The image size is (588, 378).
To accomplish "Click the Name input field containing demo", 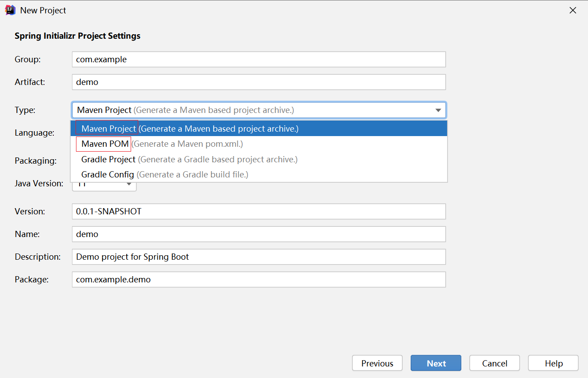I will click(x=259, y=234).
